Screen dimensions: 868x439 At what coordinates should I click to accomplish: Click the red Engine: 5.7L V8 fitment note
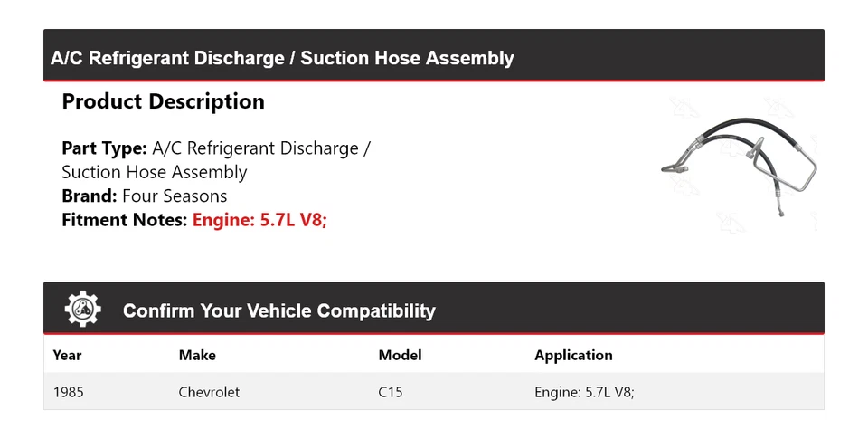pyautogui.click(x=259, y=220)
